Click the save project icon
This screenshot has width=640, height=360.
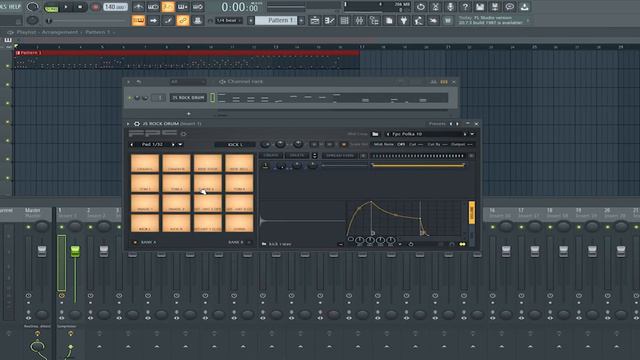[x=480, y=7]
